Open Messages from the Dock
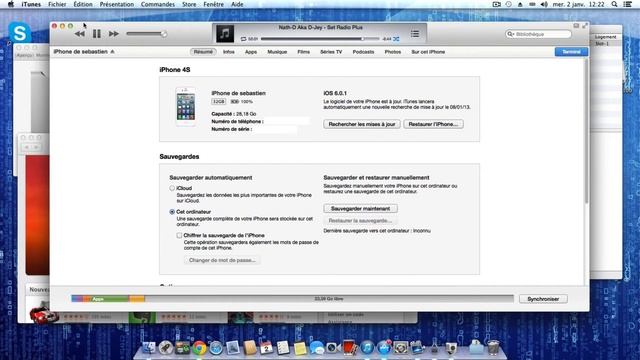This screenshot has height=360, width=640. [x=316, y=348]
